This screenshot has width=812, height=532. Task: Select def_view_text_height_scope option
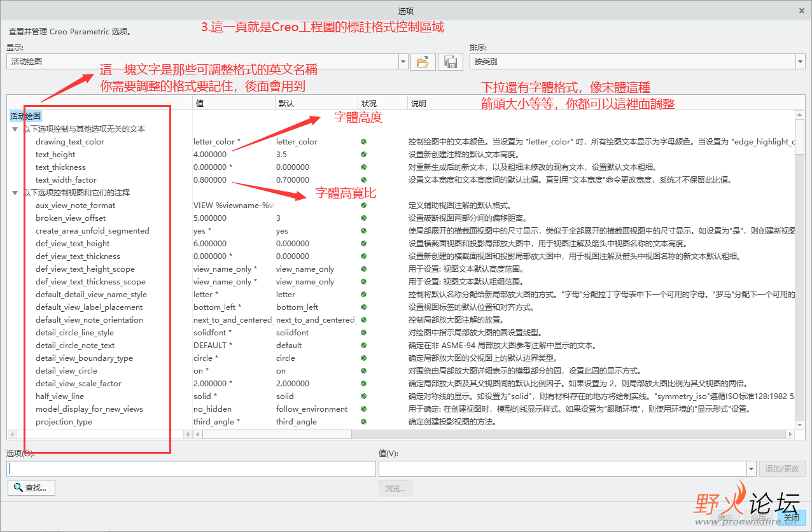click(85, 269)
